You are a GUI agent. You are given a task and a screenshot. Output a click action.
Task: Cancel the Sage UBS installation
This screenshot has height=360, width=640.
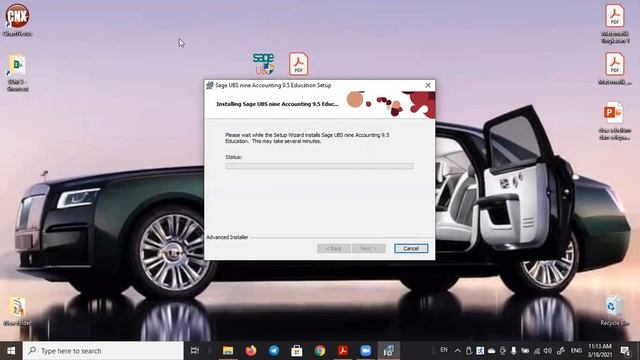pyautogui.click(x=411, y=248)
